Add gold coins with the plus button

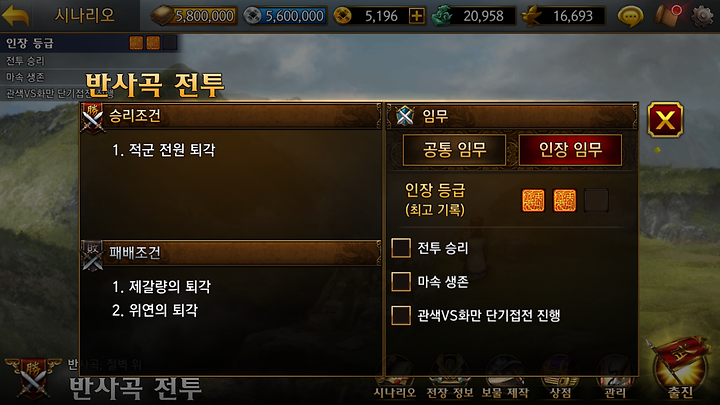[416, 16]
